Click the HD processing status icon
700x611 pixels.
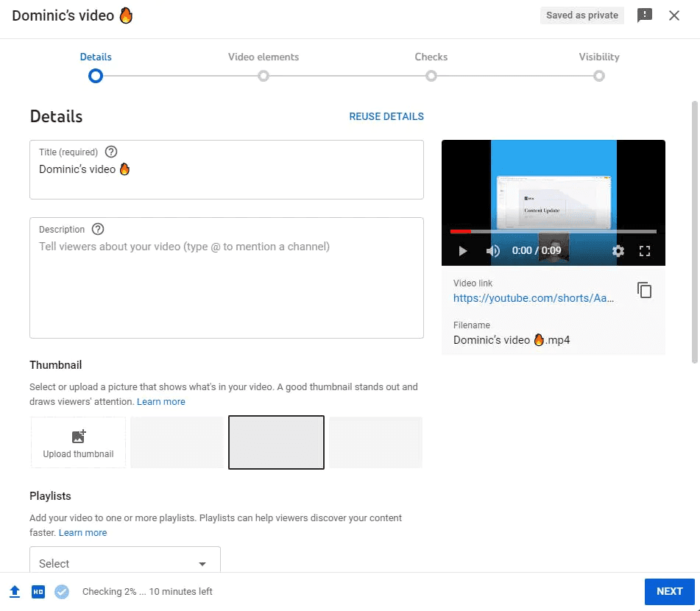pyautogui.click(x=38, y=592)
